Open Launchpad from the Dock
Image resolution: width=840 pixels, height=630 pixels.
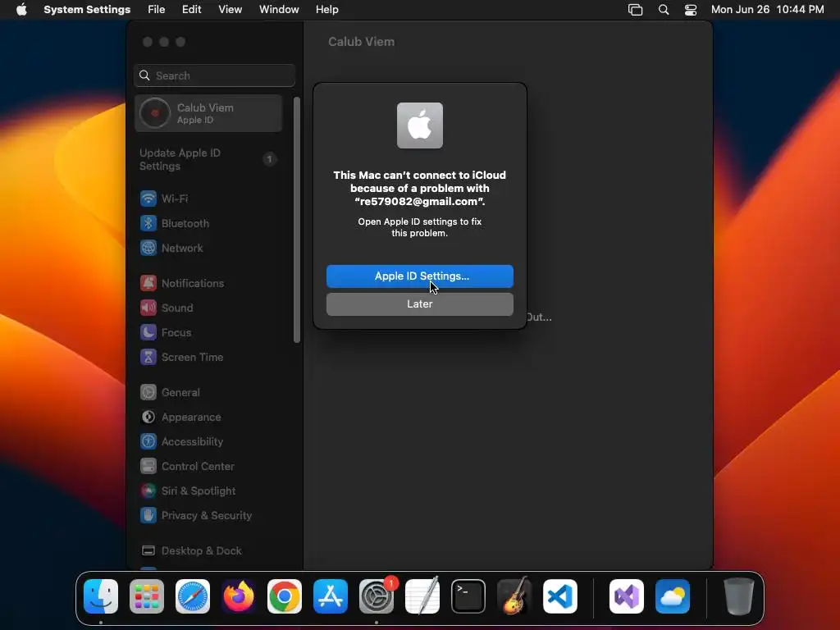coord(147,596)
